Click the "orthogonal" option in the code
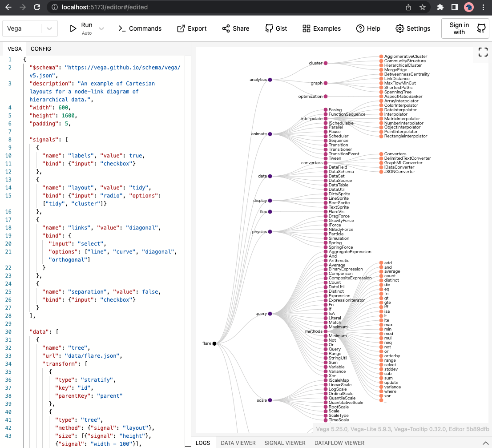492x448 pixels. pyautogui.click(x=69, y=260)
